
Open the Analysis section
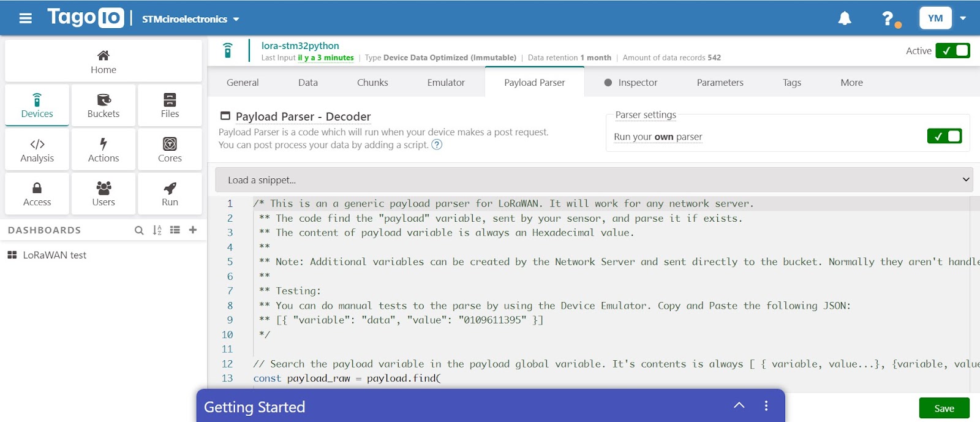37,149
